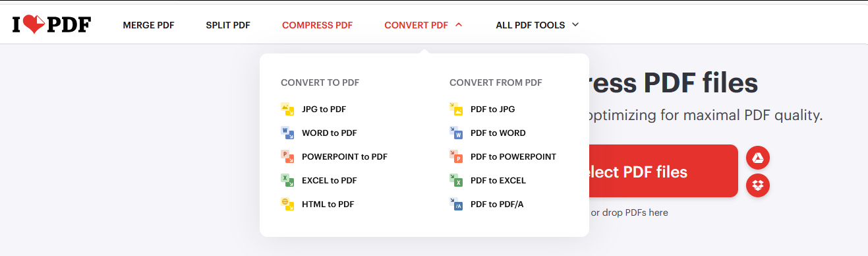This screenshot has width=868, height=256.
Task: Click the PDF to POWERPOINT icon
Action: pyautogui.click(x=456, y=156)
